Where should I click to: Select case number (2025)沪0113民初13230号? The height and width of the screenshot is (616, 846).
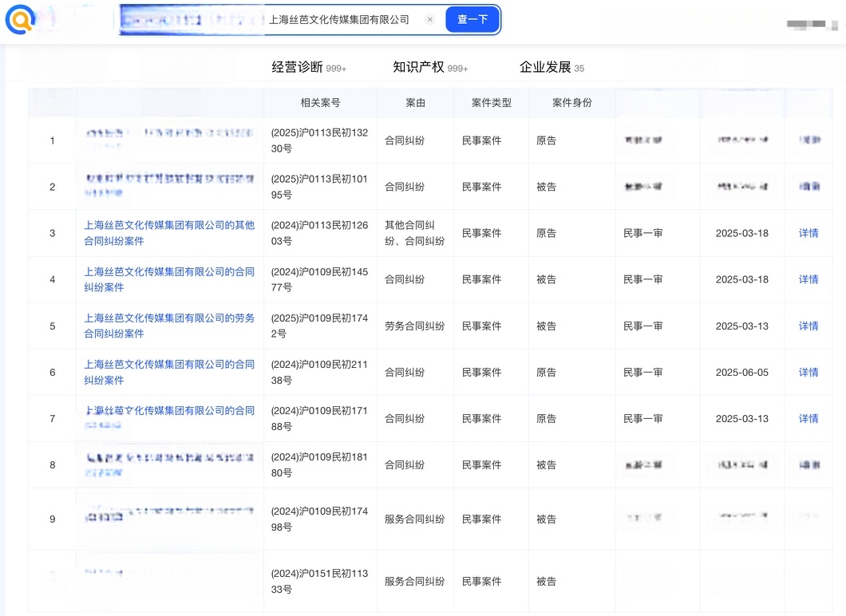[x=319, y=140]
